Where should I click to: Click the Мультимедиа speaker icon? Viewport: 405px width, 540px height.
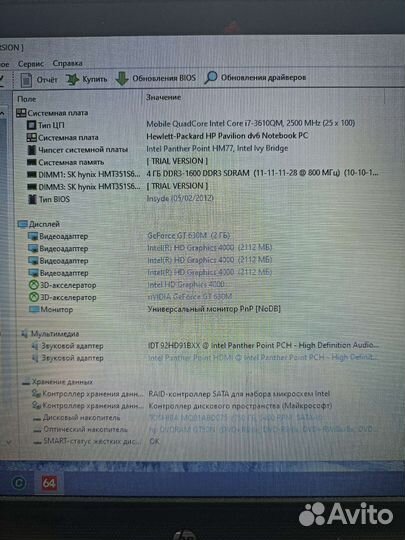coord(24,334)
